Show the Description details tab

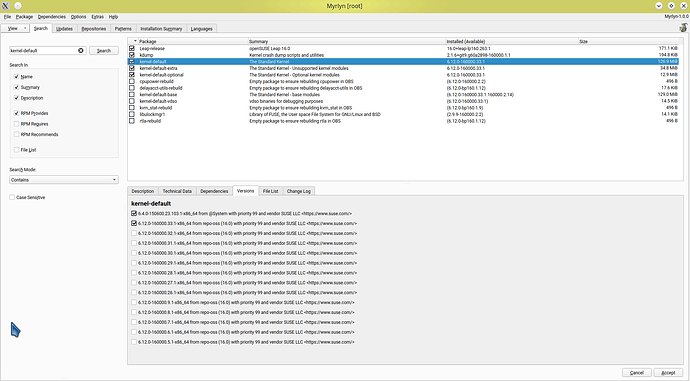click(143, 191)
